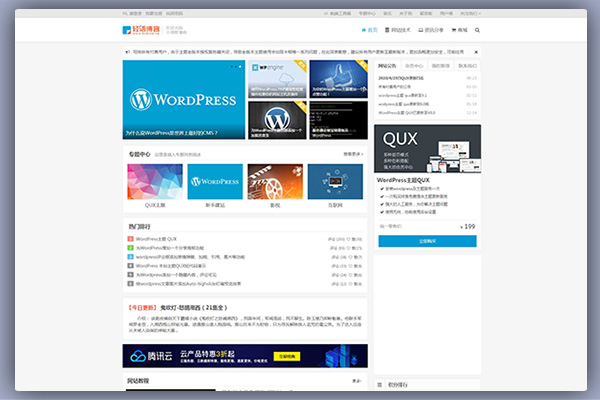Open the search magnifier icon in header
This screenshot has width=600, height=400.
(477, 30)
